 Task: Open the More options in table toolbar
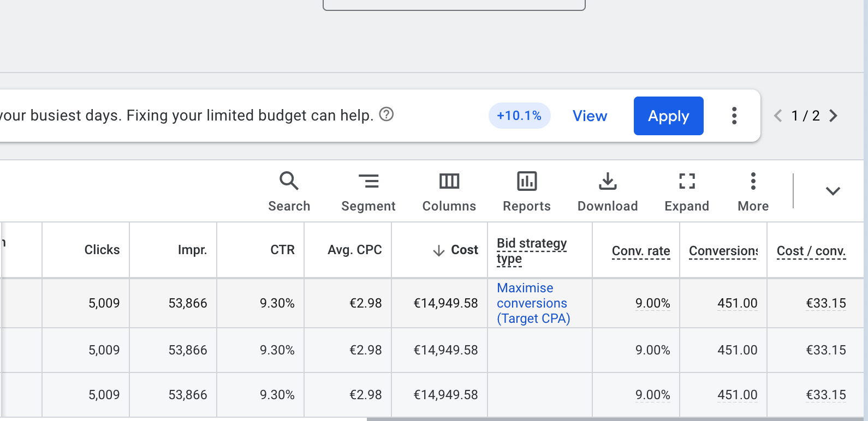click(753, 191)
